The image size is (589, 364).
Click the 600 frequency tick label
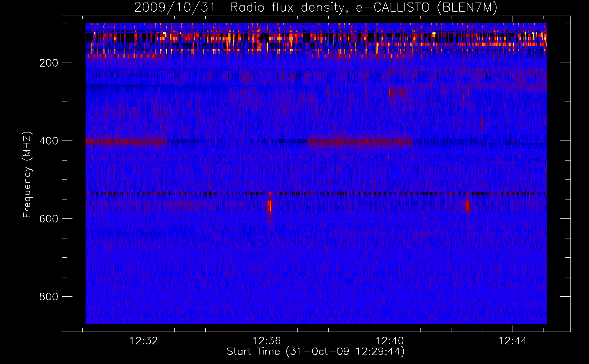pos(49,219)
